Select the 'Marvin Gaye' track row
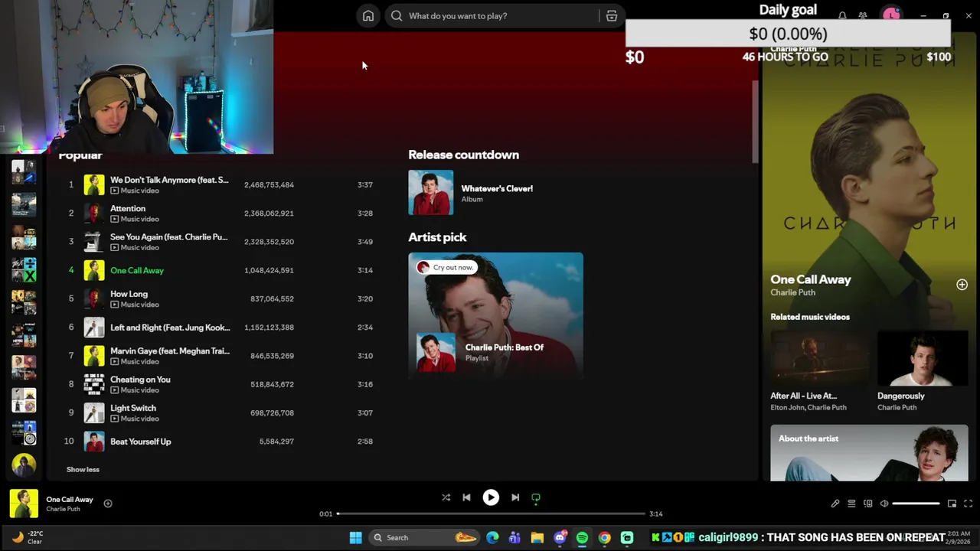 click(x=218, y=356)
